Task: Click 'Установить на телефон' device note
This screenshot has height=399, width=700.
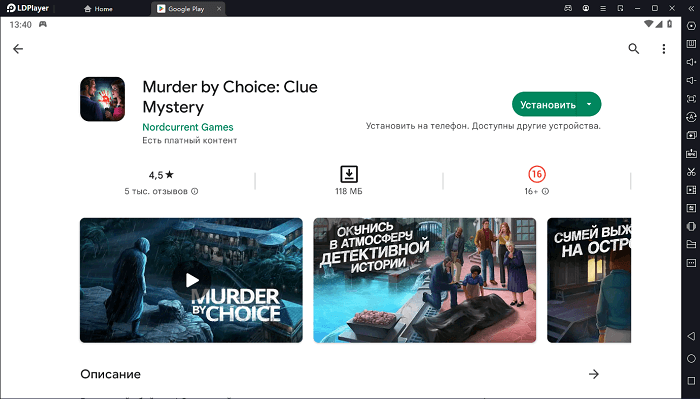Action: (483, 126)
